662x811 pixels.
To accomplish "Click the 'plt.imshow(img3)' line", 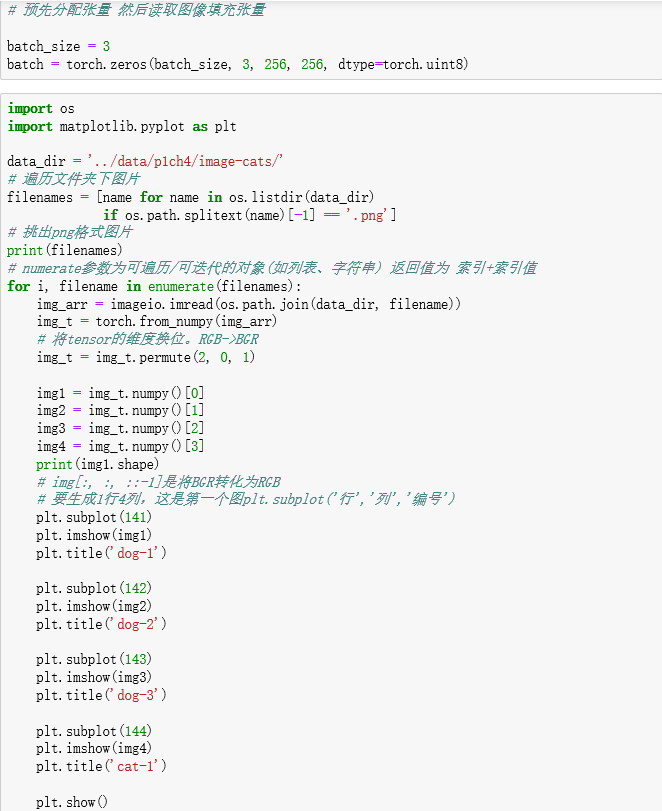I will 94,677.
